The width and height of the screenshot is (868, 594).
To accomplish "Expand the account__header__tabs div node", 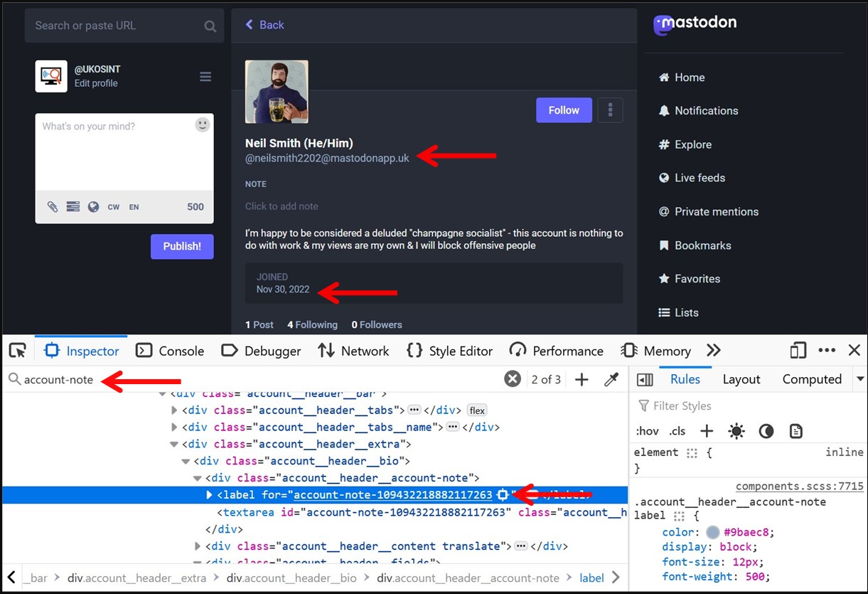I will click(x=175, y=410).
